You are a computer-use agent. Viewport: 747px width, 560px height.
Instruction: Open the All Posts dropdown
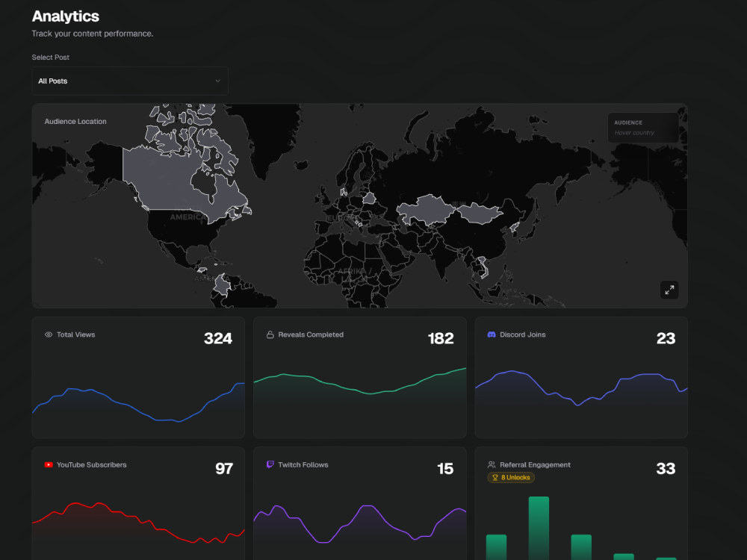[x=129, y=81]
